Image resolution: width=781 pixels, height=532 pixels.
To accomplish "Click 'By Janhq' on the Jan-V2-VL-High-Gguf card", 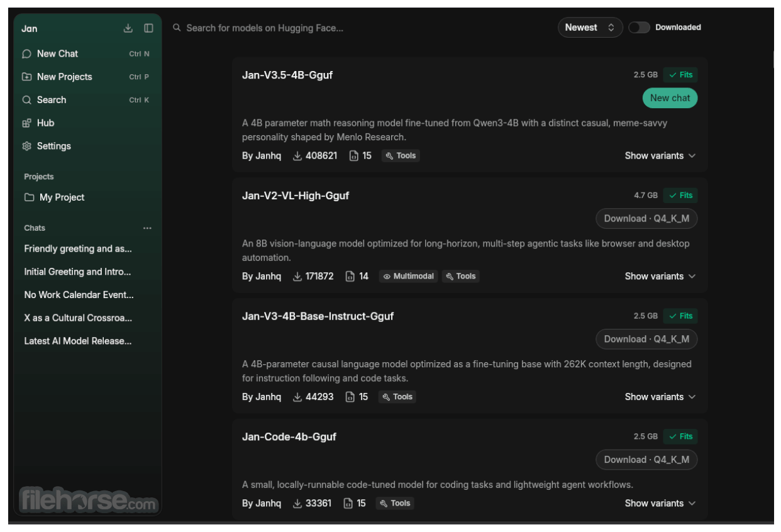I will click(x=262, y=277).
